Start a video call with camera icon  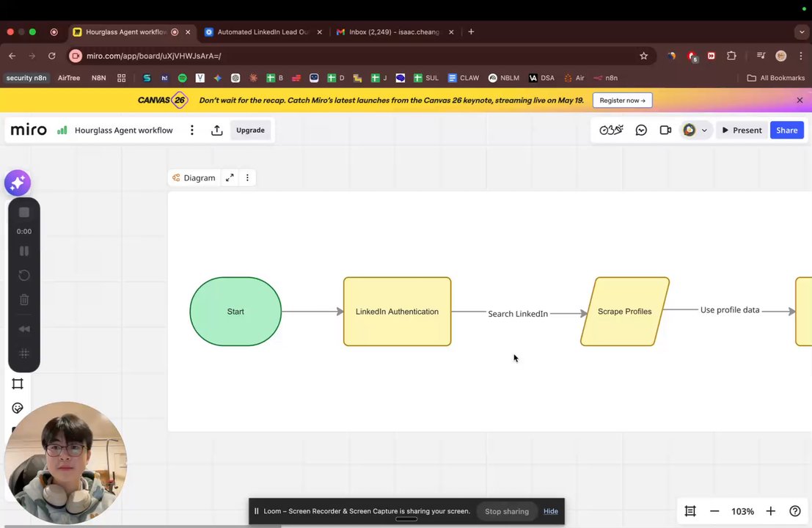pyautogui.click(x=665, y=130)
